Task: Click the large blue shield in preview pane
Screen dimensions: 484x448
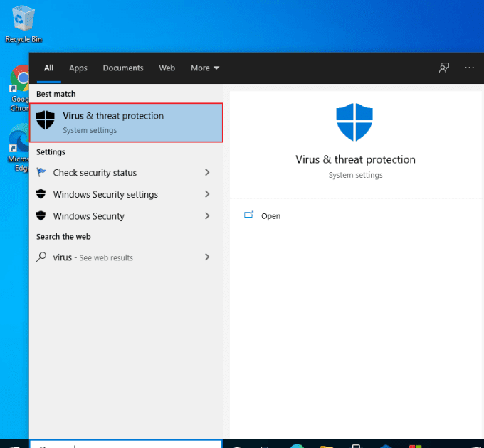Action: coord(354,122)
